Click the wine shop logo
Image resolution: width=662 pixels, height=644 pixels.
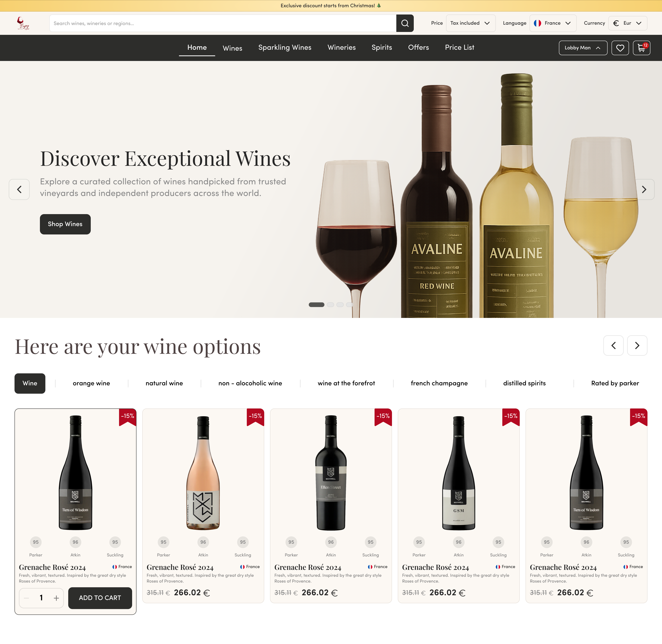pos(23,23)
